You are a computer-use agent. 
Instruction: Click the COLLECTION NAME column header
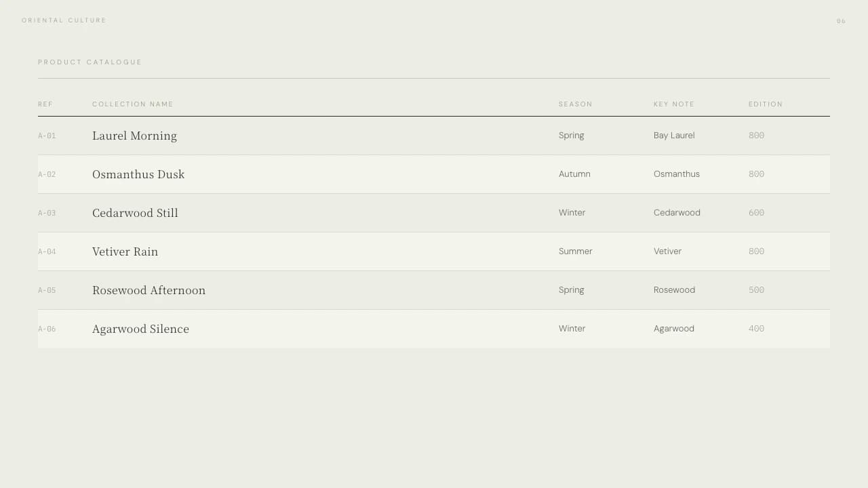(x=133, y=104)
